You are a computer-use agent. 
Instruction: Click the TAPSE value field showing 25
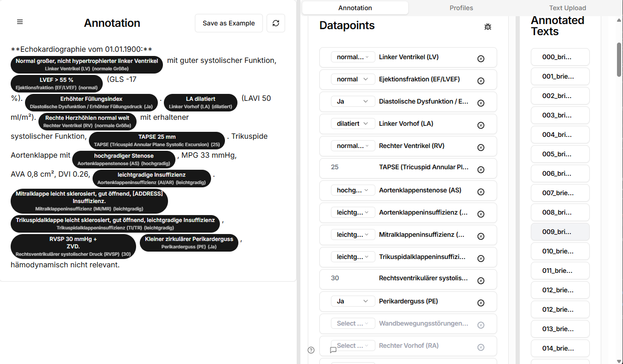pos(352,167)
